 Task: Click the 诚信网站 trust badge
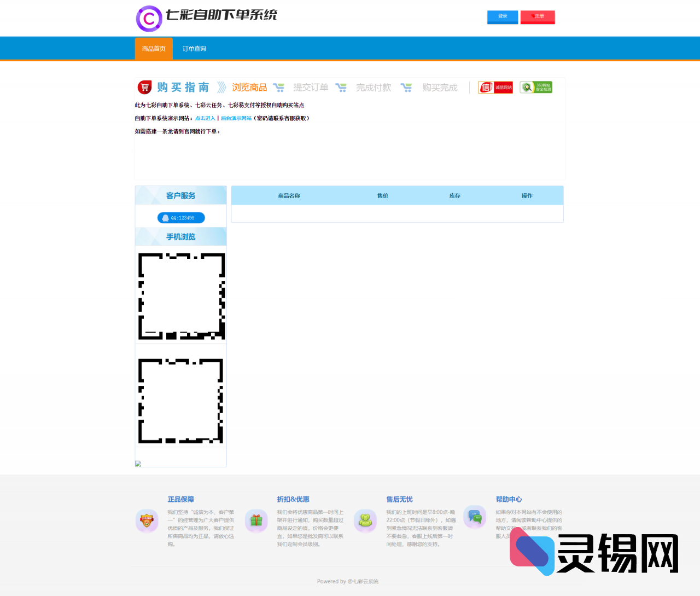coord(495,88)
